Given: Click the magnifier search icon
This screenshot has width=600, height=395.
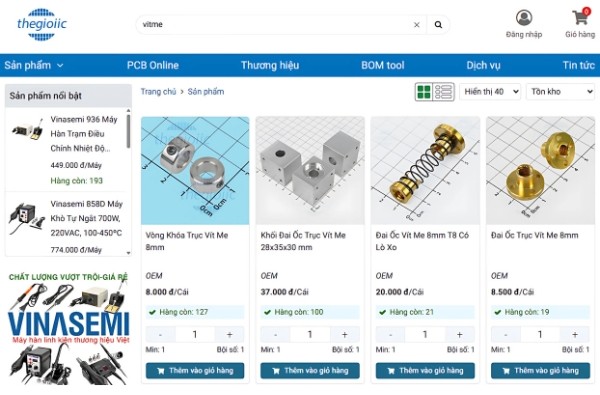Looking at the screenshot, I should tap(439, 25).
